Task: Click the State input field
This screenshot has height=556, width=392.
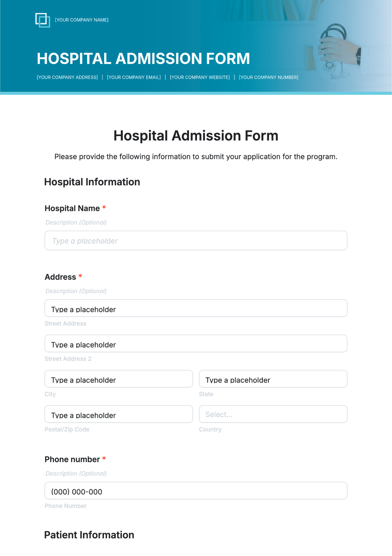Action: pyautogui.click(x=273, y=379)
